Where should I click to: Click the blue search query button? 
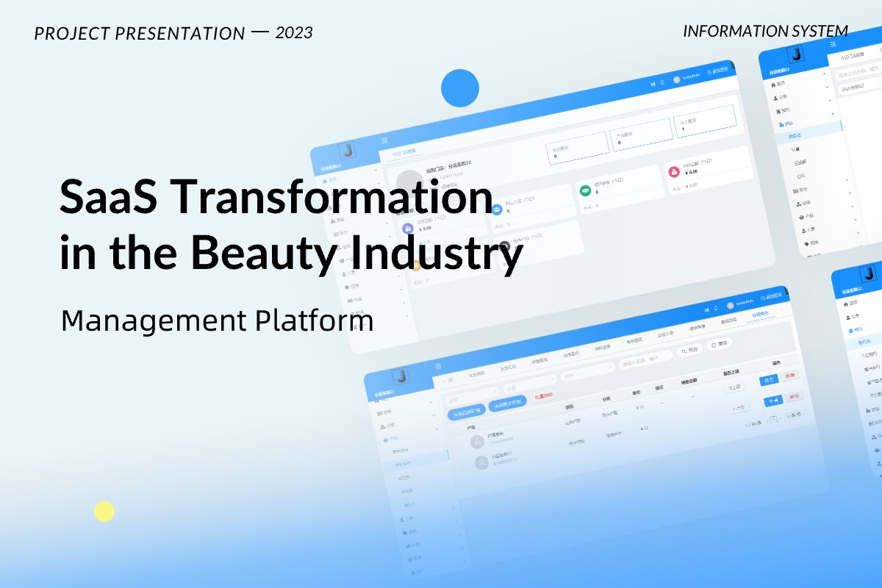[689, 351]
